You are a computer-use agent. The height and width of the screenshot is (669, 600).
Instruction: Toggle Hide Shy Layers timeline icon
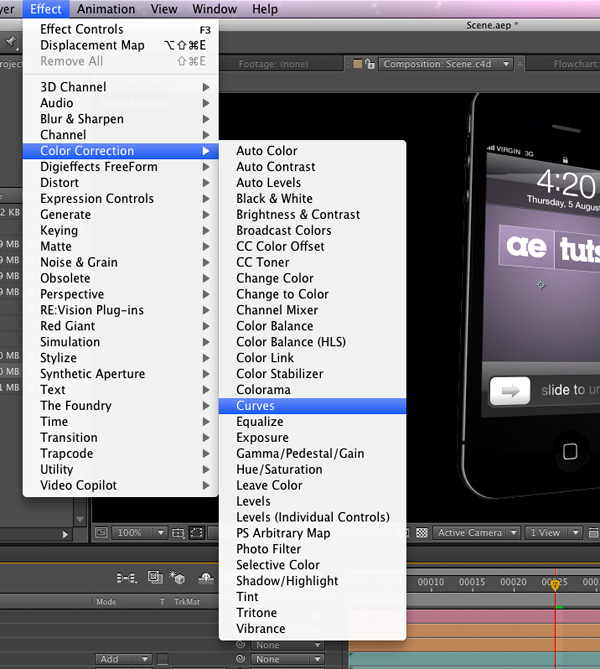click(x=206, y=578)
